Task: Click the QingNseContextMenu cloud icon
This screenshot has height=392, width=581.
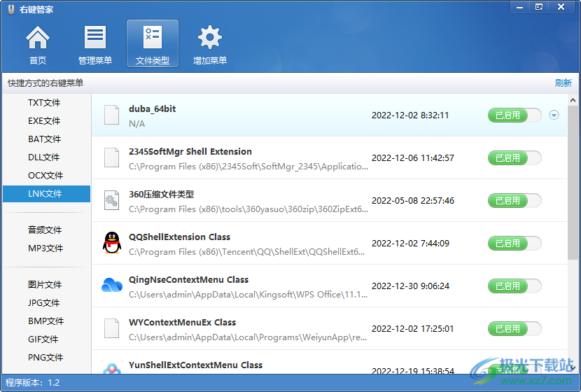Action: [111, 285]
